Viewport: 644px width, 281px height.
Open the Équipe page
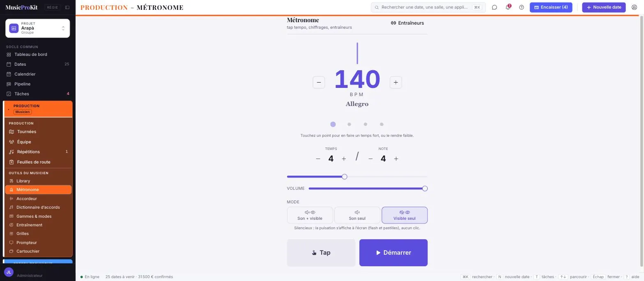point(38,142)
